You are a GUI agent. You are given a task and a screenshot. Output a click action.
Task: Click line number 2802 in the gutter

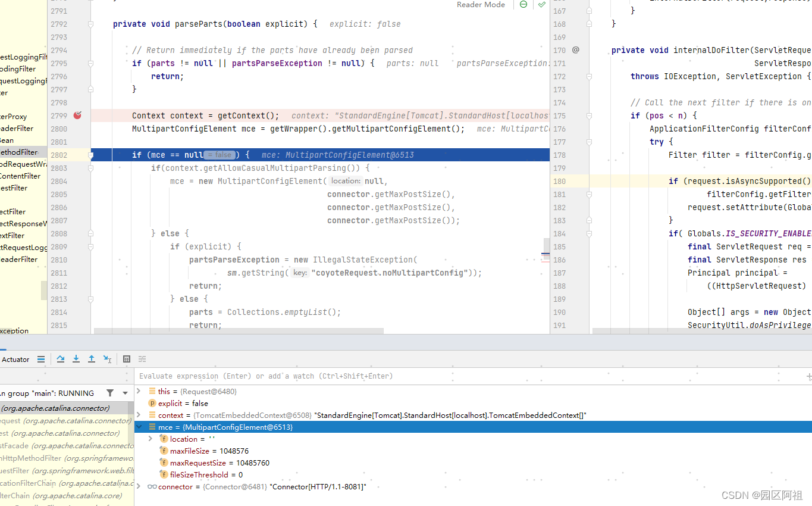pos(59,155)
